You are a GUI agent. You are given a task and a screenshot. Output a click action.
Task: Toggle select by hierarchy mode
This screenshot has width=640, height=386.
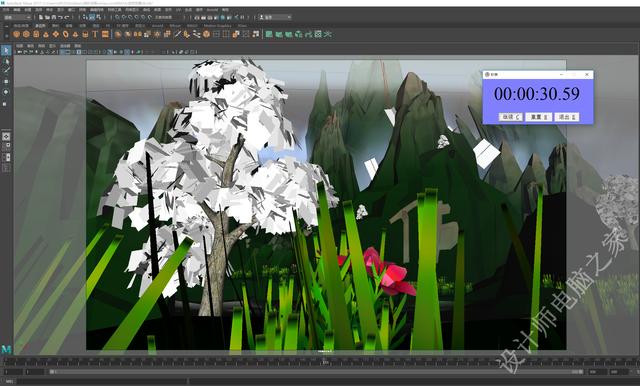tap(85, 17)
